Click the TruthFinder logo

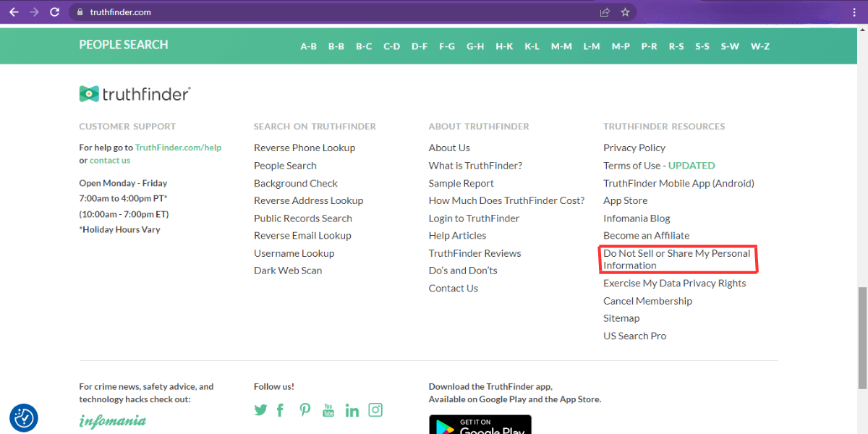point(135,94)
